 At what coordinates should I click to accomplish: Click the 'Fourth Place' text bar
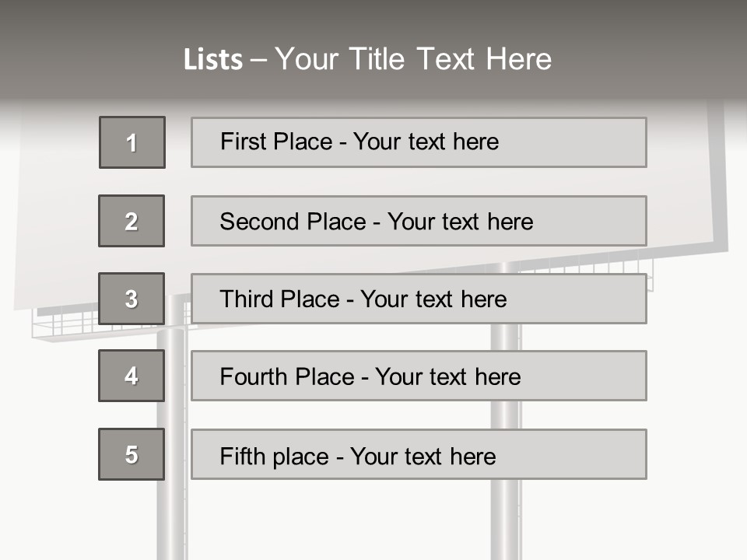click(419, 376)
